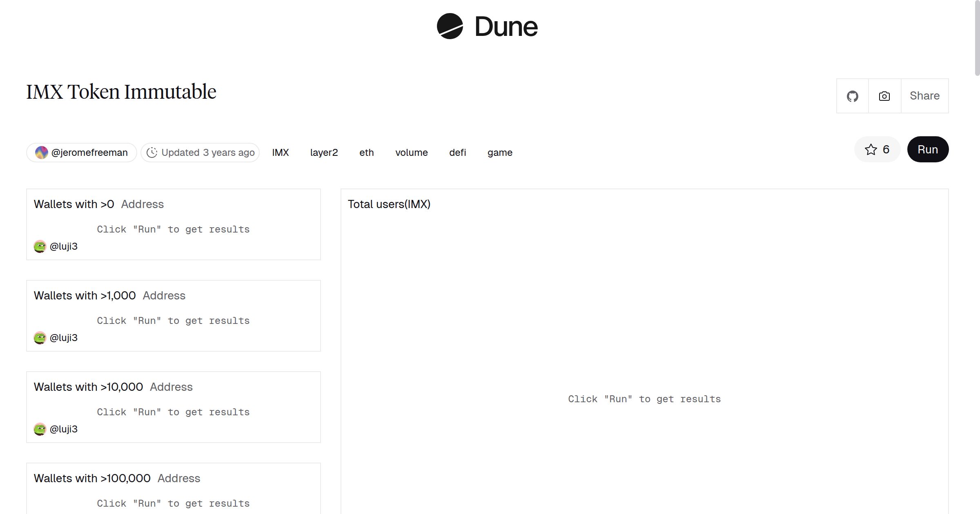Open Wallets with >100,000 Address title
The width and height of the screenshot is (980, 514).
pos(117,478)
